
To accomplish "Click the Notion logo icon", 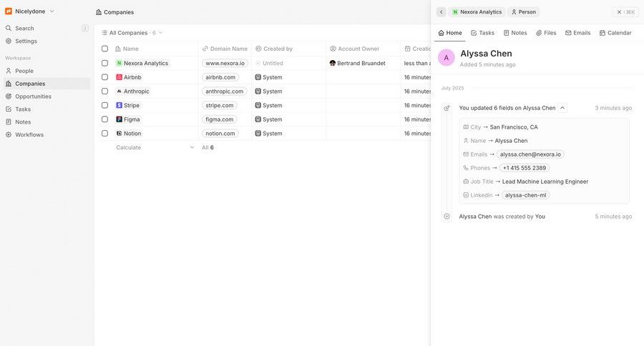I will 119,134.
